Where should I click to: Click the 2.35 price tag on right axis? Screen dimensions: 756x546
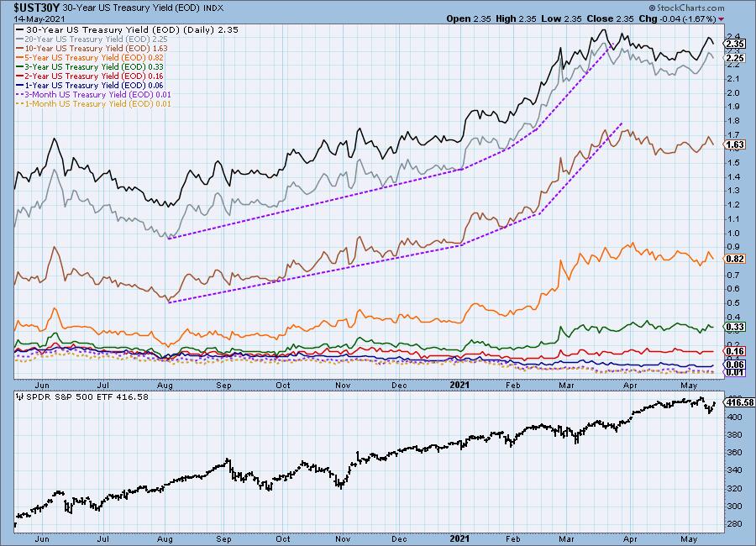pos(735,44)
